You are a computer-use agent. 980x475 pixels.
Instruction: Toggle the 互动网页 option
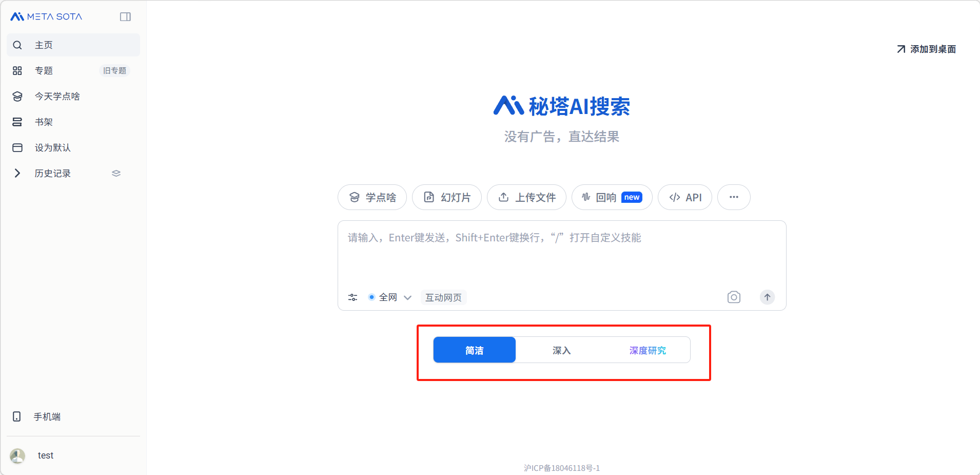(443, 297)
